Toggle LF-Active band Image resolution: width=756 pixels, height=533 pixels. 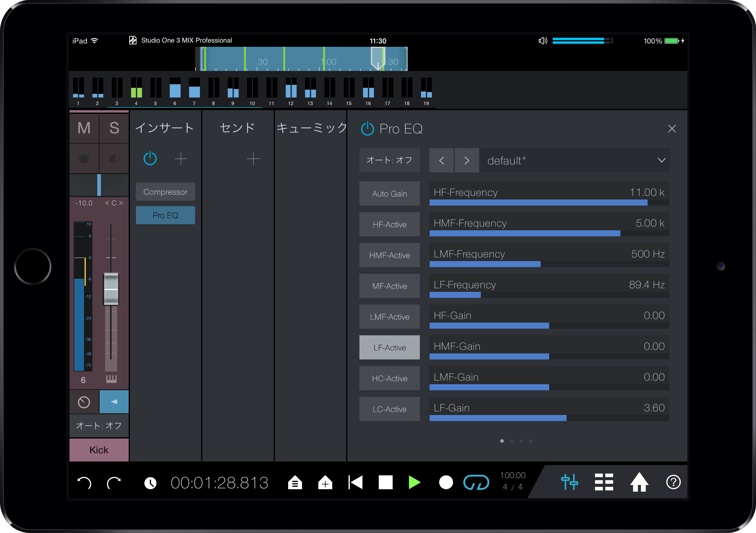(x=390, y=348)
